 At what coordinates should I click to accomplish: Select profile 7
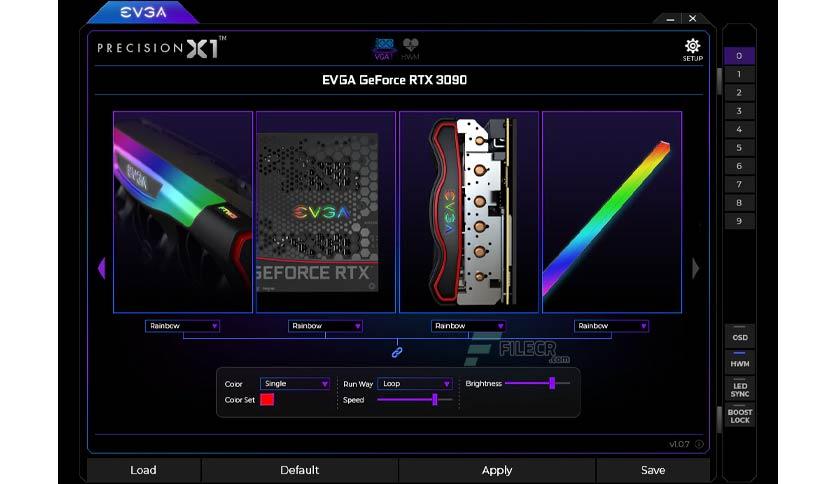pos(739,184)
